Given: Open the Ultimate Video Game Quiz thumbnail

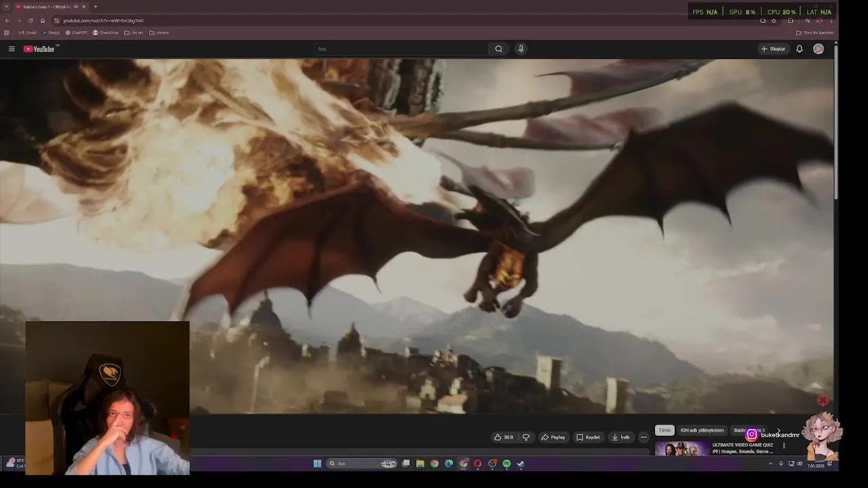Looking at the screenshot, I should pos(682,448).
